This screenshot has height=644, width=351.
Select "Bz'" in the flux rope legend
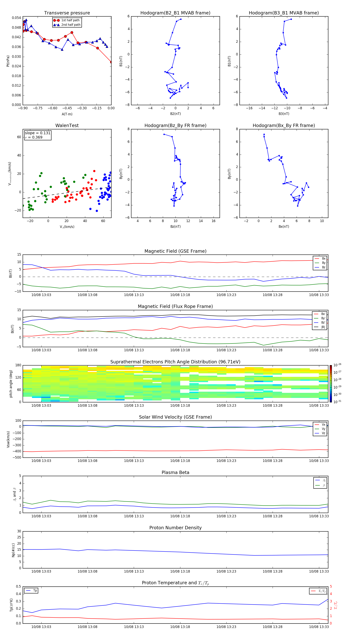[x=320, y=323]
